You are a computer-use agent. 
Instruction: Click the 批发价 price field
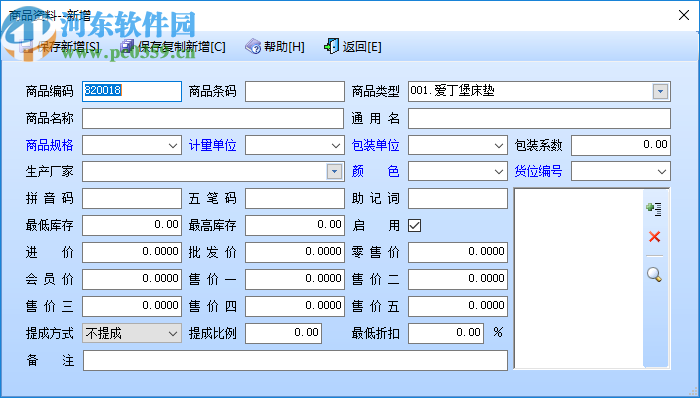point(295,253)
